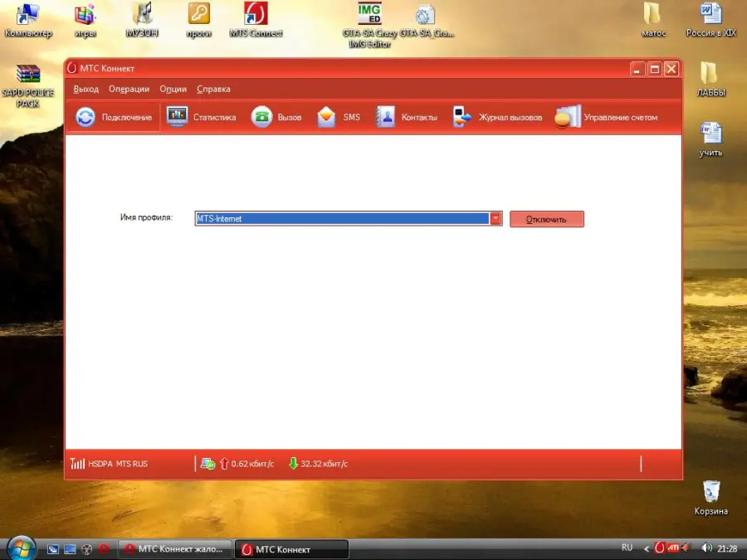The height and width of the screenshot is (560, 747).
Task: Open the Опции menu
Action: click(173, 89)
